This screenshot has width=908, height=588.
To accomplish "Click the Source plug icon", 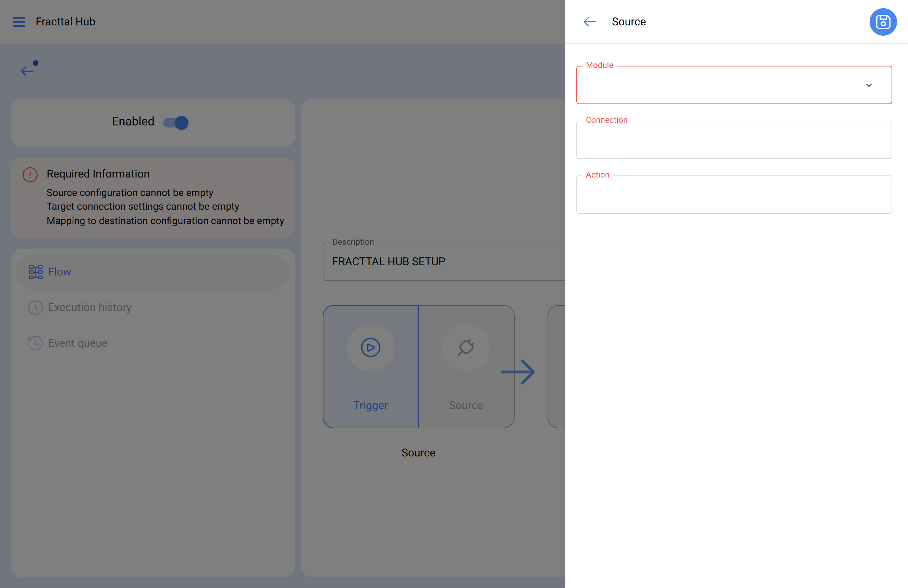I will [466, 347].
